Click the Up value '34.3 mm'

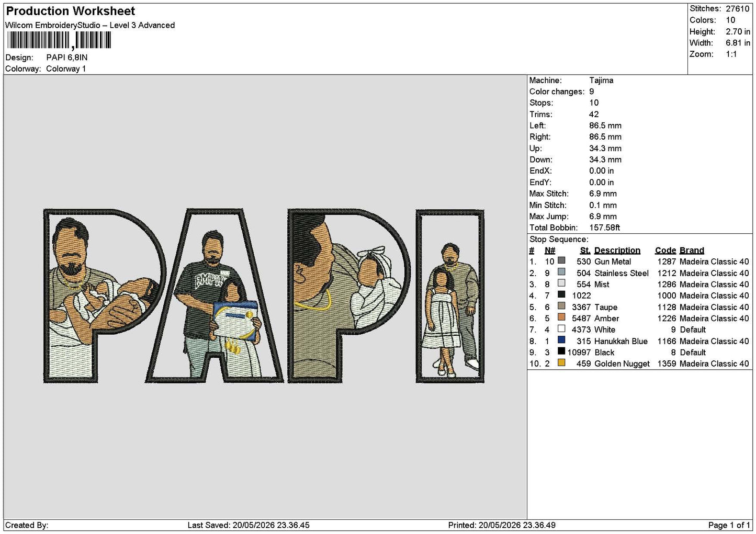[605, 148]
